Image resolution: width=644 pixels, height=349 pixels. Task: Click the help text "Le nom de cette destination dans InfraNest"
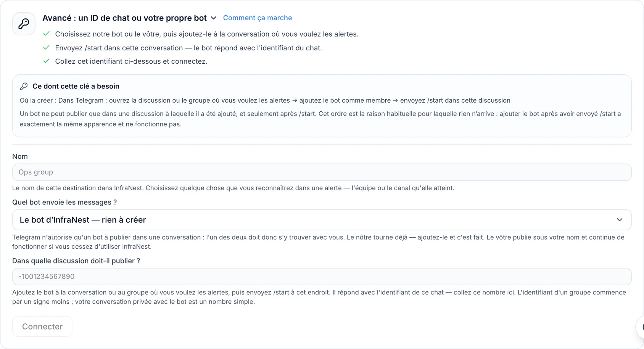click(233, 188)
